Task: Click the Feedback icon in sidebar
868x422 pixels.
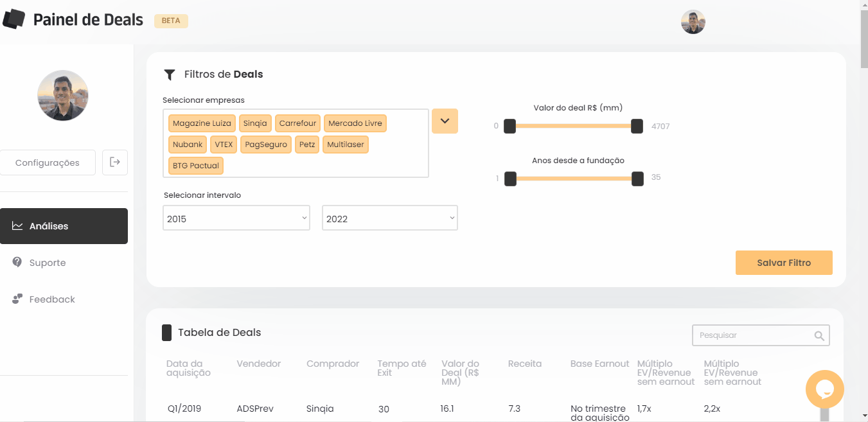Action: point(17,299)
